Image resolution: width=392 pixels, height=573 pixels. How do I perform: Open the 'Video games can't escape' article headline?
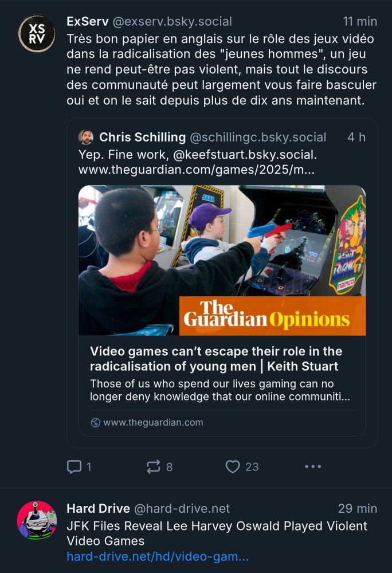(216, 359)
